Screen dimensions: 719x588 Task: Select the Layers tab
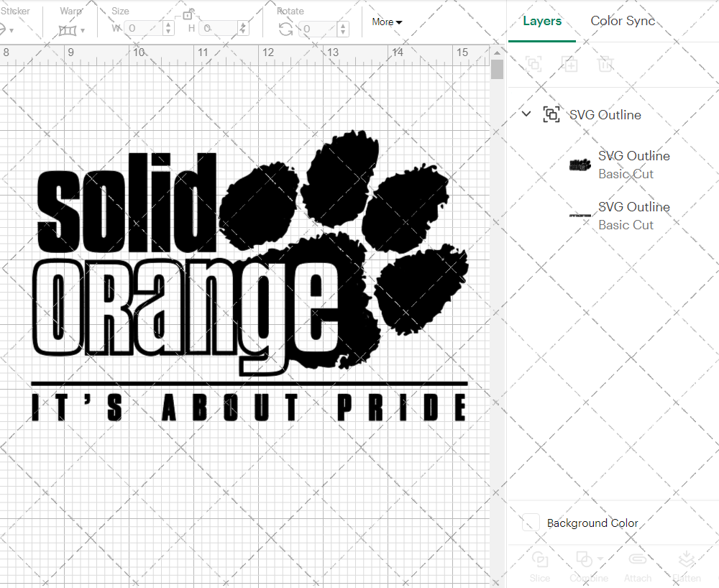click(542, 21)
